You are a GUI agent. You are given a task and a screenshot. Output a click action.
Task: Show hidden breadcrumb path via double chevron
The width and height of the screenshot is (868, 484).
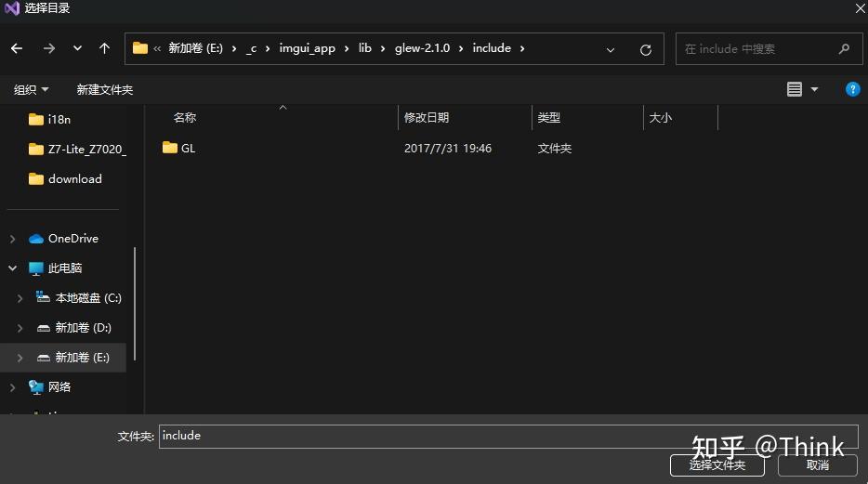coord(157,49)
